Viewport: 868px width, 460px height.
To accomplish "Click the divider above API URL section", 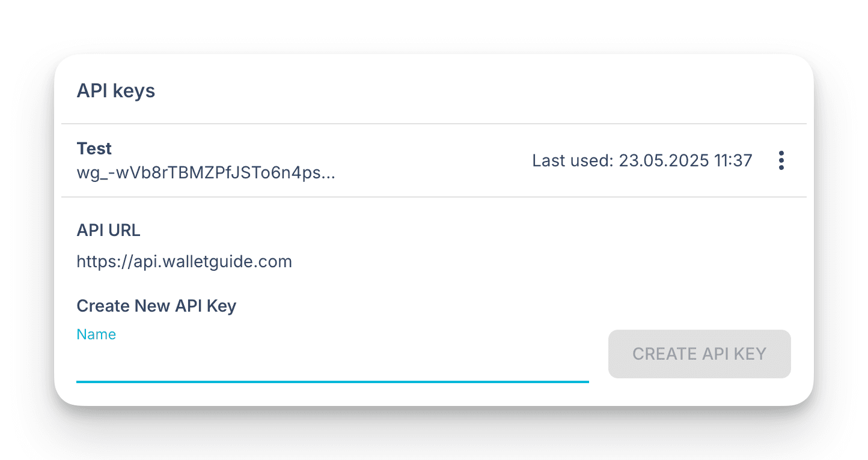I will coord(433,197).
